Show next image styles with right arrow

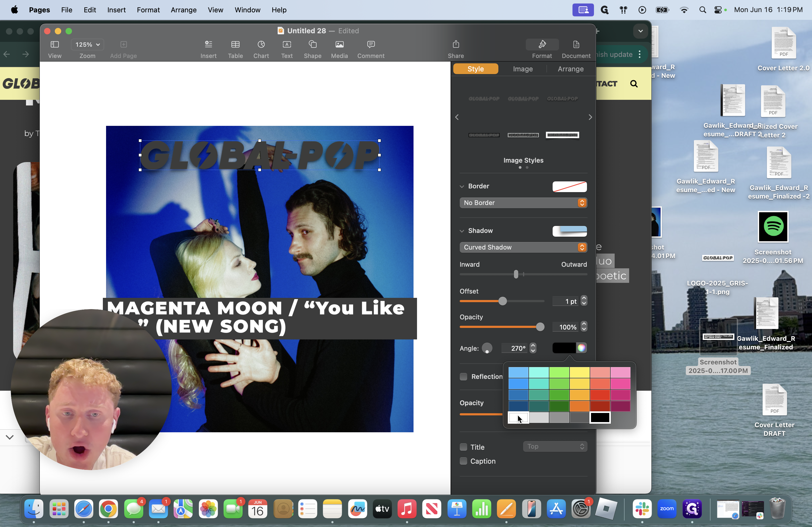coord(590,117)
